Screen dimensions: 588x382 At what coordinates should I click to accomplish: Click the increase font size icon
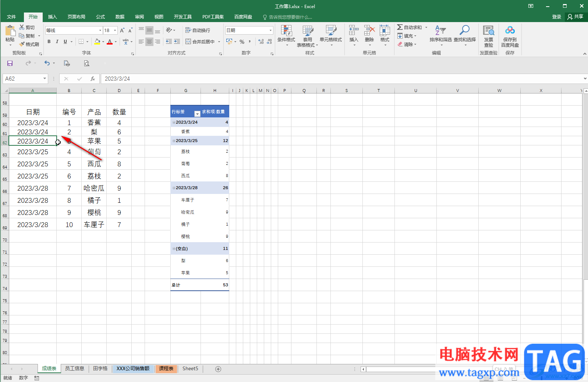tap(122, 30)
